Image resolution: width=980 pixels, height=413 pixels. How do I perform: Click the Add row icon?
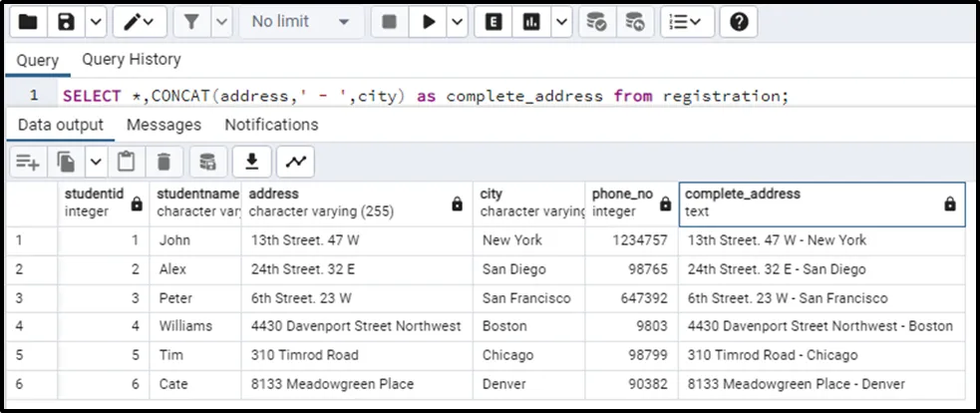27,162
